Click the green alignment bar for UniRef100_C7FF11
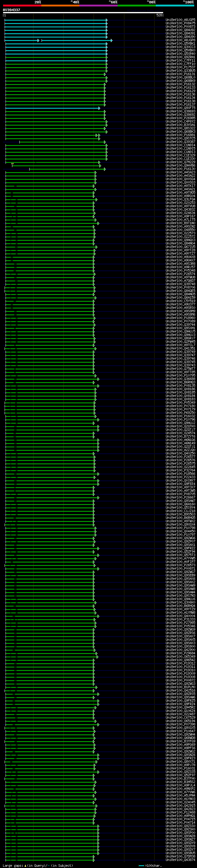This screenshot has width=197, height=868. click(x=56, y=61)
